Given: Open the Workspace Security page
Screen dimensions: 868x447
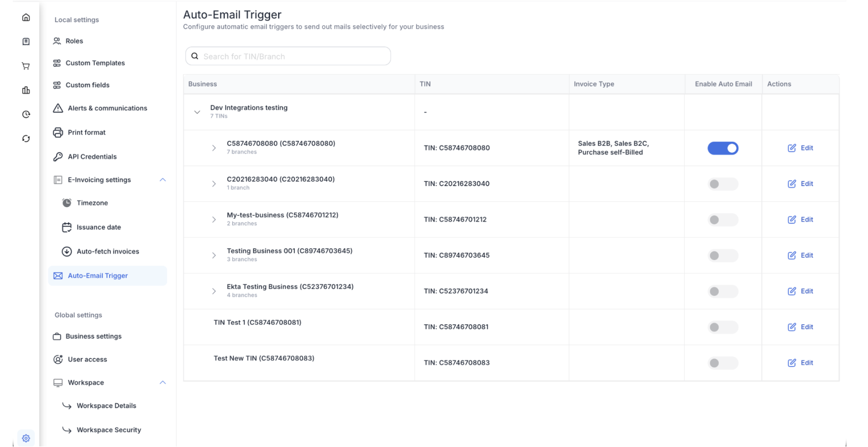Looking at the screenshot, I should click(108, 430).
